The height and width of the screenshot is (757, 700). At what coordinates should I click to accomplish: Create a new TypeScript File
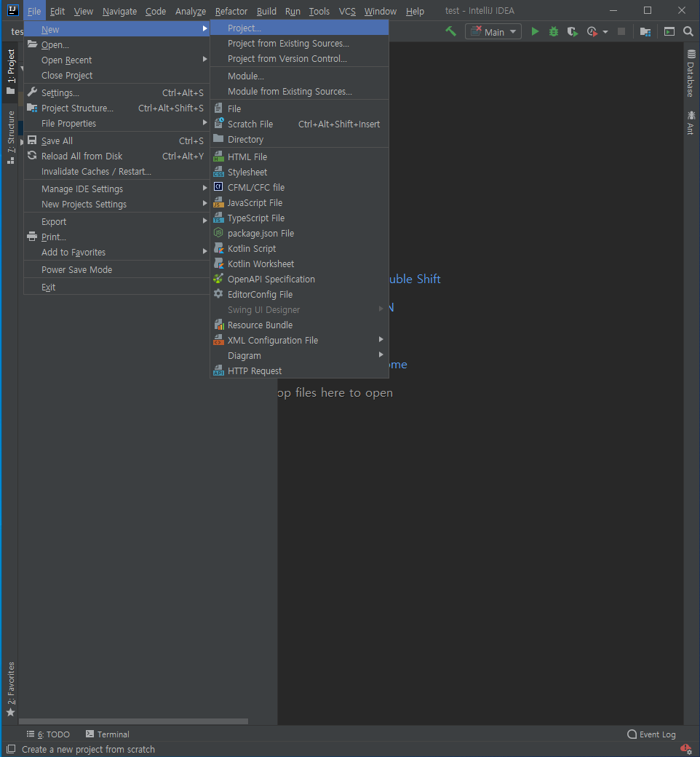(x=299, y=218)
